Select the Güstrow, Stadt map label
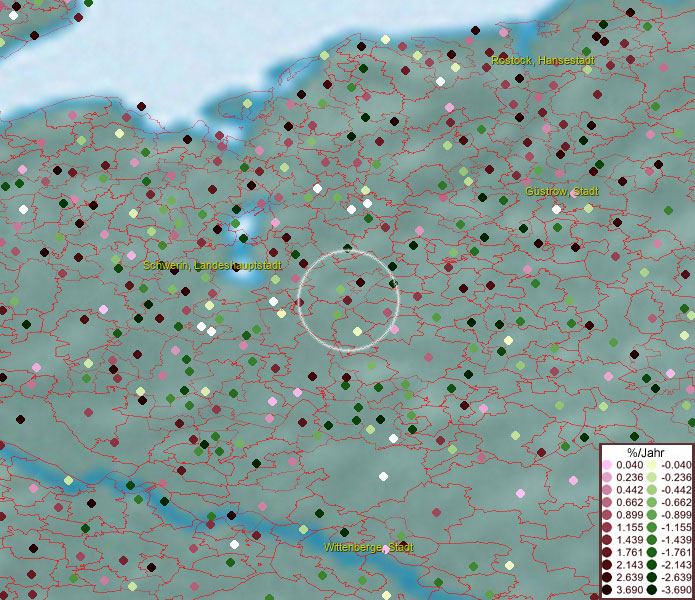The image size is (695, 600). tap(561, 191)
